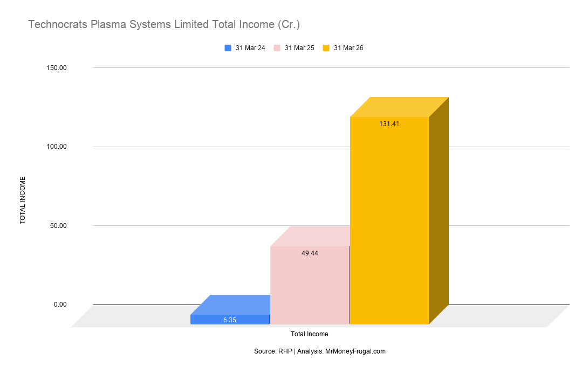Image resolution: width=588 pixels, height=374 pixels.
Task: Click the yellow 31 Mar 26 legend swatch
Action: click(326, 48)
